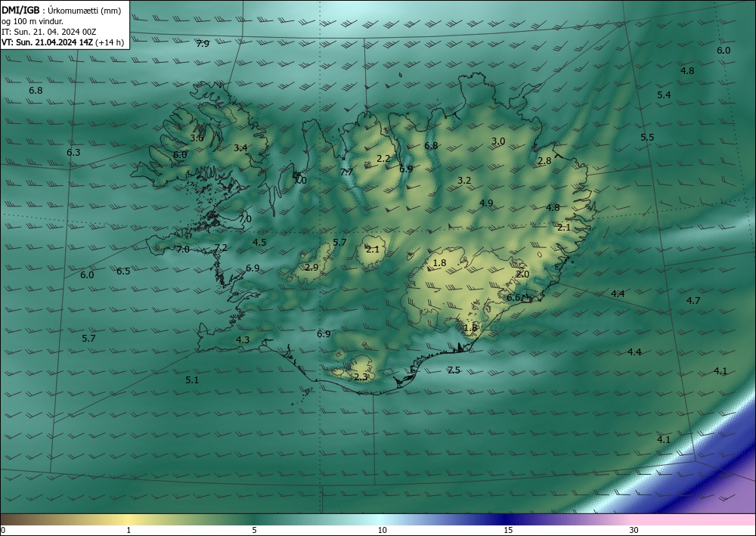The width and height of the screenshot is (756, 536).
Task: Select the 6.6 value on the map
Action: [513, 297]
